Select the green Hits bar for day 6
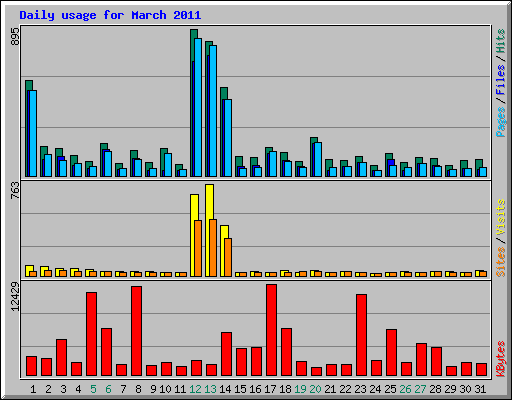This screenshot has width=512, height=400. point(104,147)
